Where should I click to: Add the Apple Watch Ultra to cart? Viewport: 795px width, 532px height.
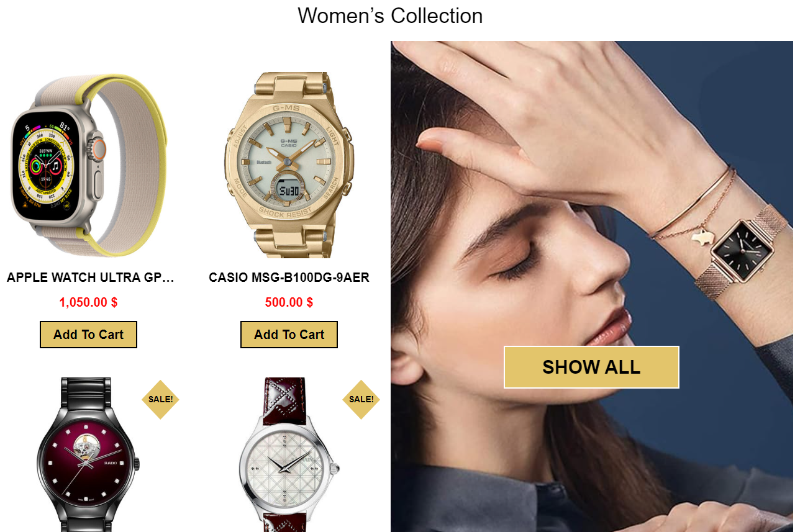88,335
